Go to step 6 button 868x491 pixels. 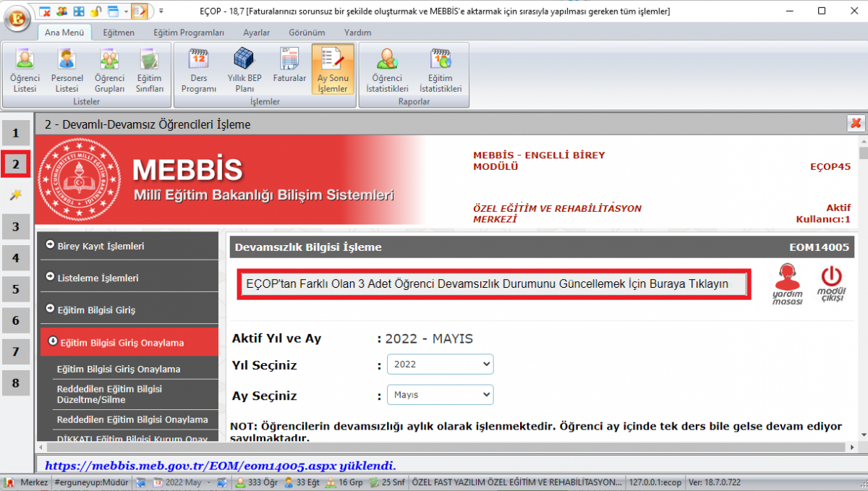click(16, 320)
